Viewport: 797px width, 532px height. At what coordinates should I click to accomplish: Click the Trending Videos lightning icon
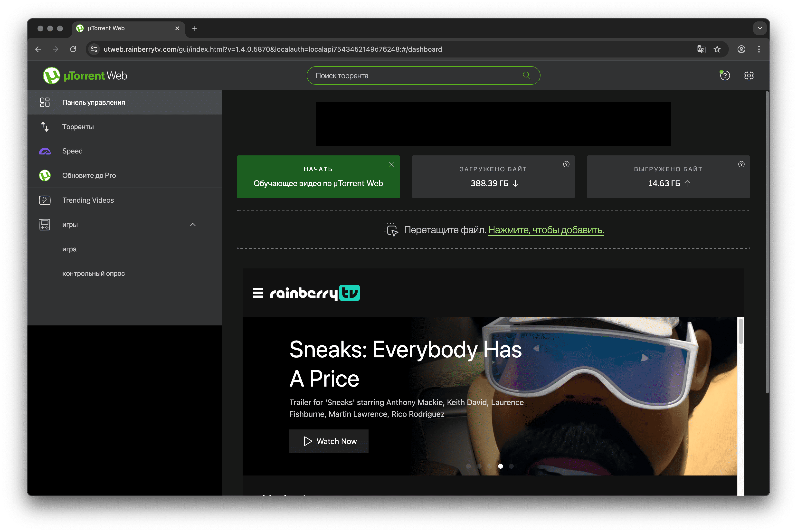(x=44, y=200)
